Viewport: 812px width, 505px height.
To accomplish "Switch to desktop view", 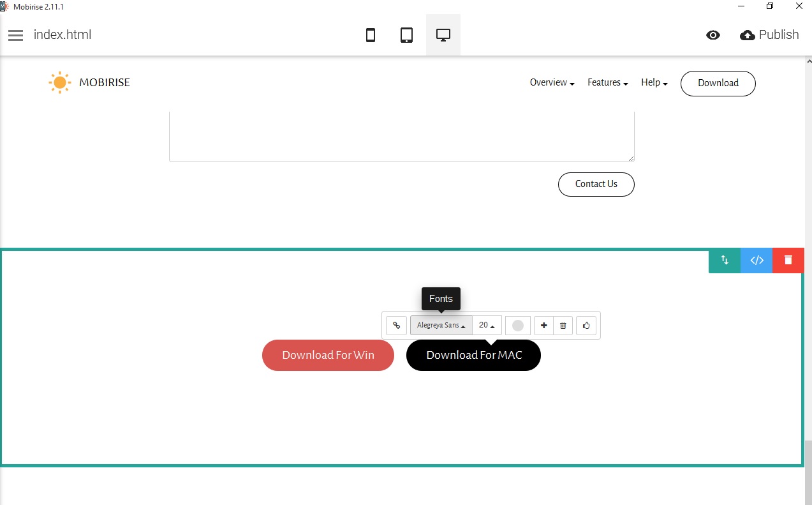I will [x=443, y=35].
